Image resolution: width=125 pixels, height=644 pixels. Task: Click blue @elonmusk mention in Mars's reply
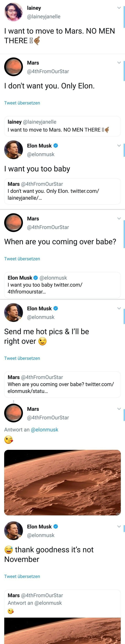coord(44,429)
